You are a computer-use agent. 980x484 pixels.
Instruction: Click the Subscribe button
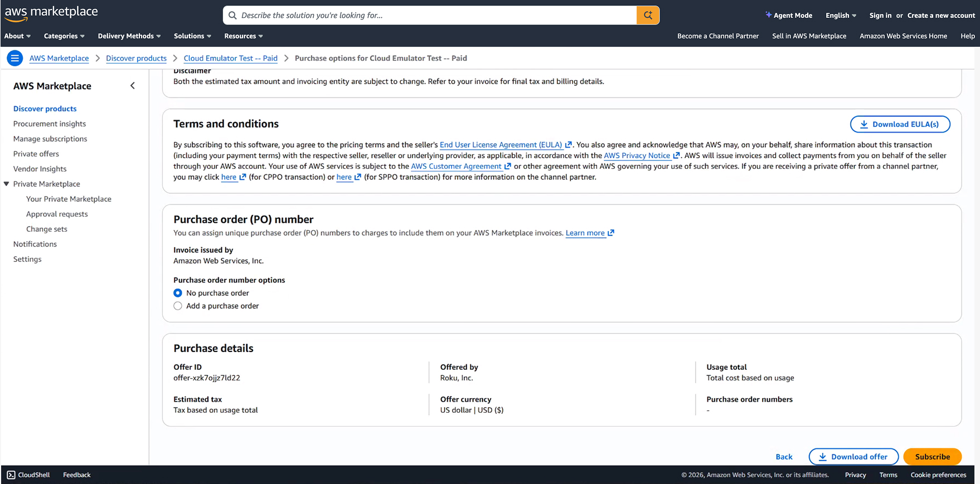933,457
